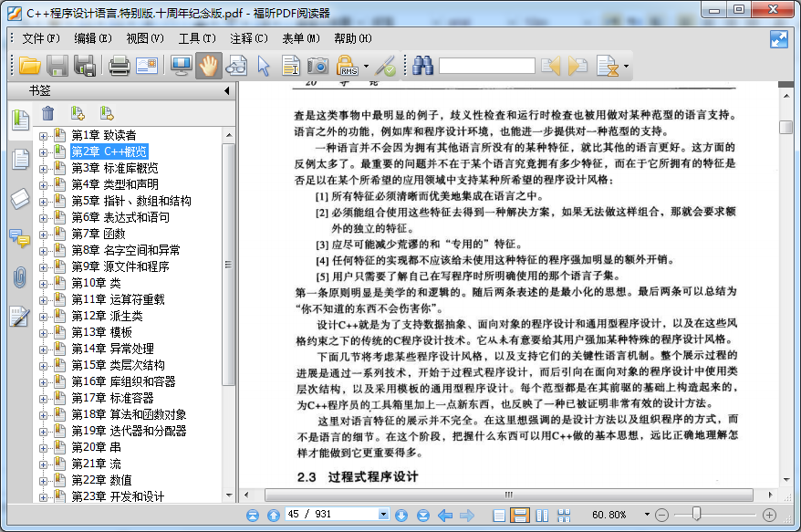Image resolution: width=801 pixels, height=532 pixels.
Task: Select the arrow selection tool
Action: (264, 66)
